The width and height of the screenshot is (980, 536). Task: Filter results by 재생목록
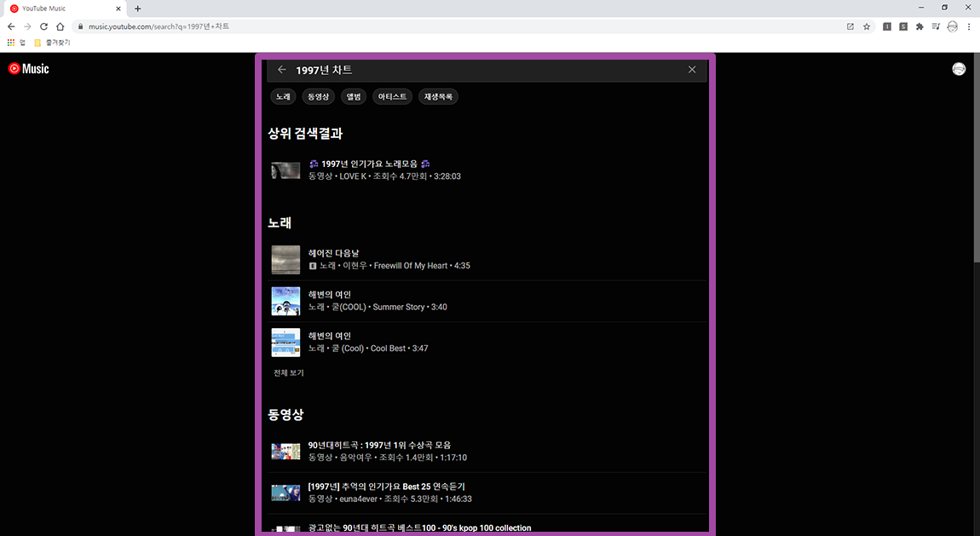[438, 97]
